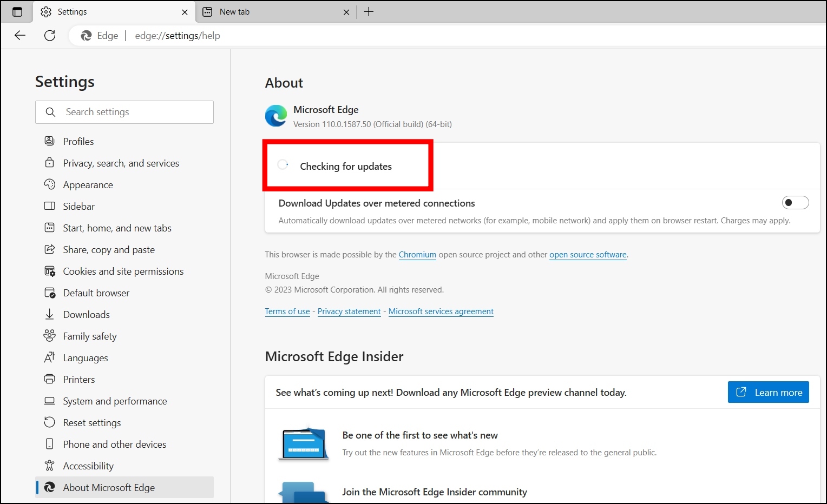Click the Learn more button

pos(769,392)
